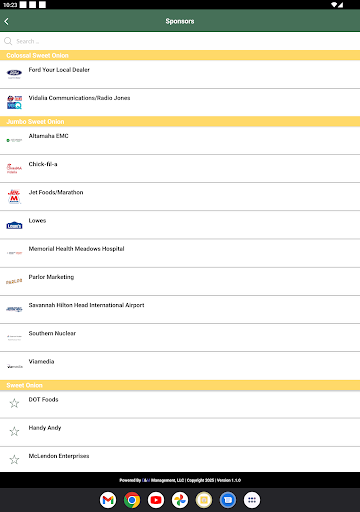The image size is (360, 512).
Task: Tap the star icon beside Handy Andy
Action: [x=14, y=432]
